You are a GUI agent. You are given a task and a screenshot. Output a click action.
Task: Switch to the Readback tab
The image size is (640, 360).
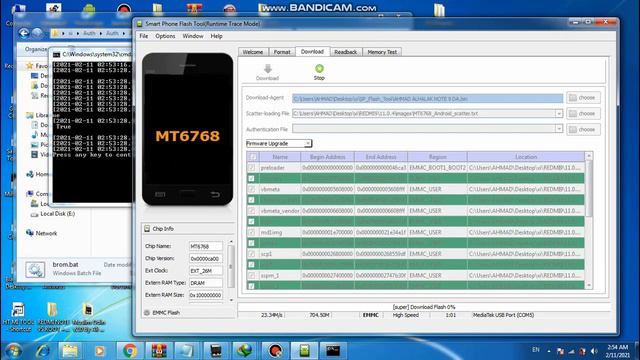tap(345, 52)
